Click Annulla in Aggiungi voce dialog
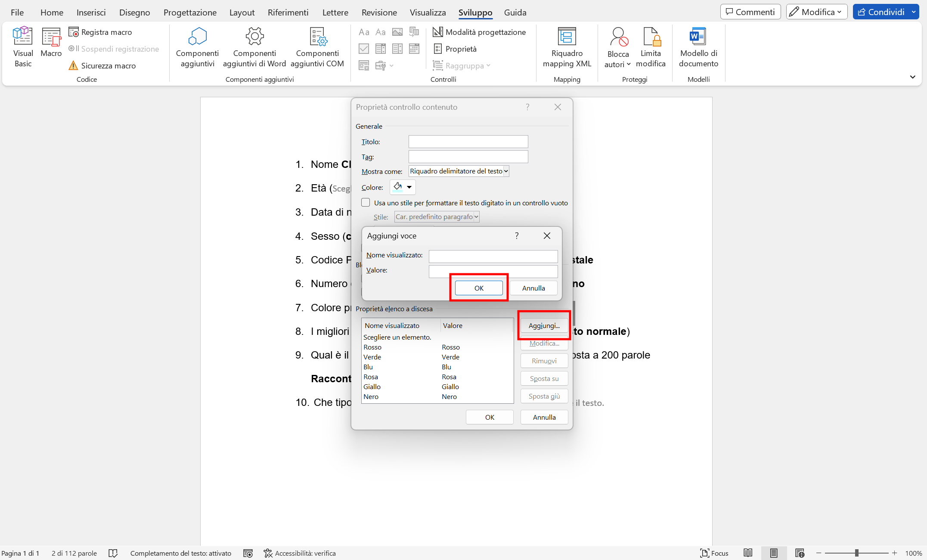 [x=533, y=288]
